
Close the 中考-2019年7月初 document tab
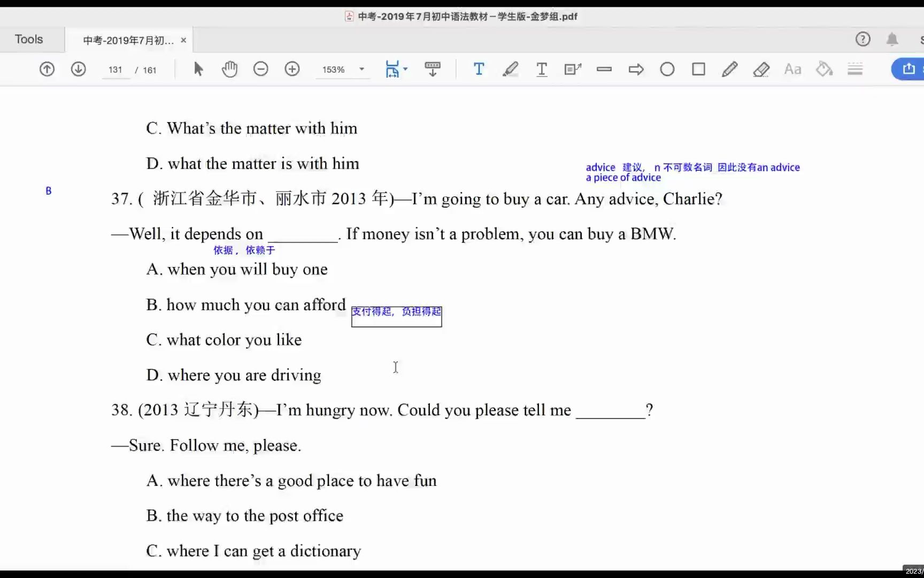coord(183,40)
